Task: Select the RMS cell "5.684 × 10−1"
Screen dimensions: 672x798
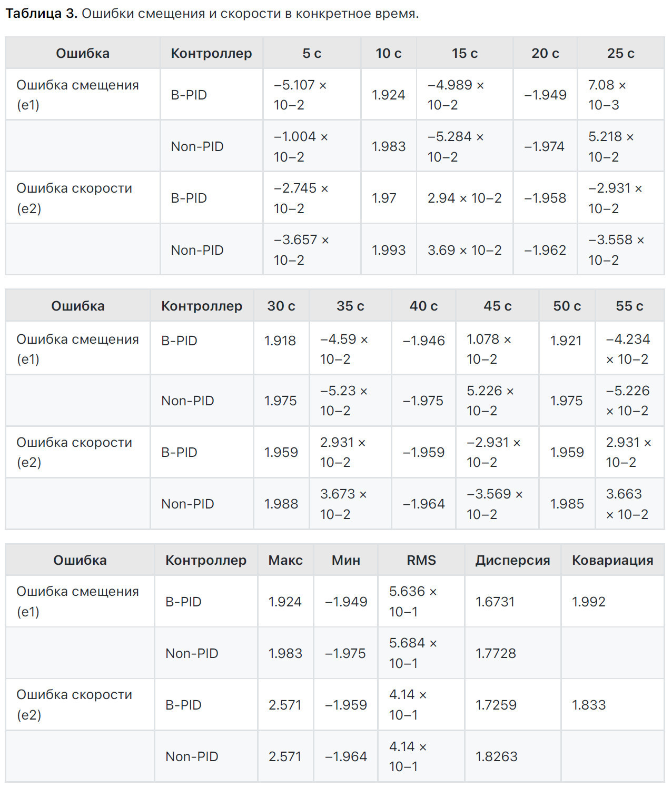Action: [x=413, y=653]
